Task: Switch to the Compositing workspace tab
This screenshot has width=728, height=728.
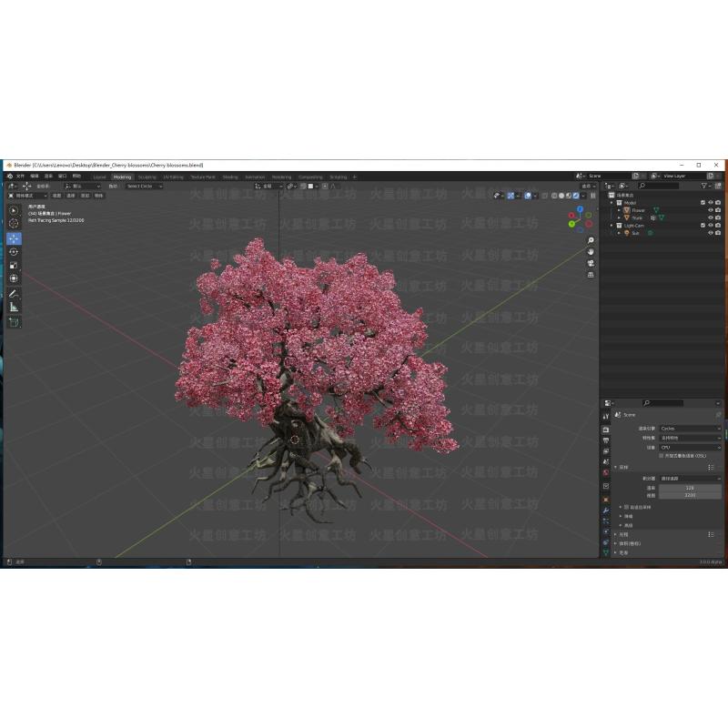Action: point(310,177)
